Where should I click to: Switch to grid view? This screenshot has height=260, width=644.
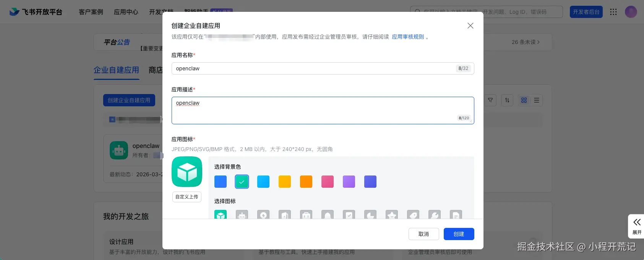point(524,100)
